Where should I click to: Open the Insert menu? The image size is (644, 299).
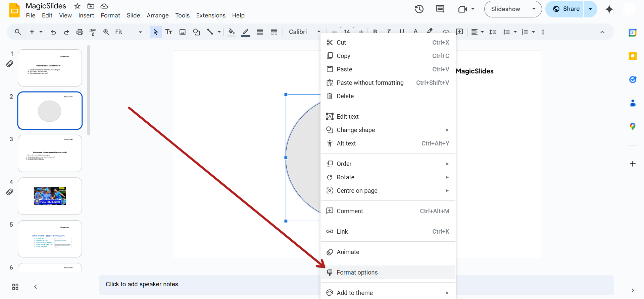pyautogui.click(x=86, y=15)
